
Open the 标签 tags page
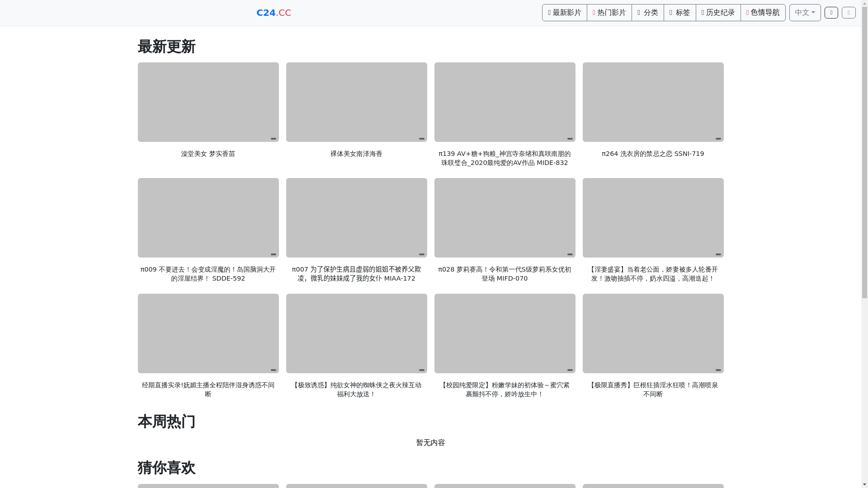(680, 13)
